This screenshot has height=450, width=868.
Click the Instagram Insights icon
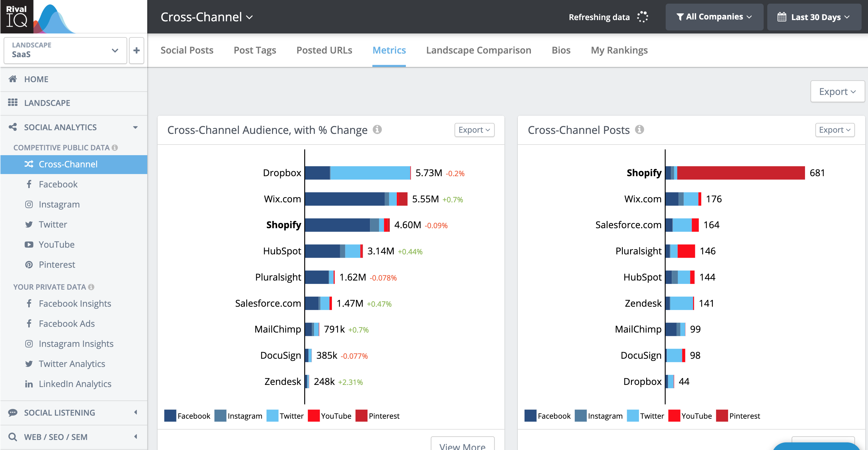pyautogui.click(x=29, y=344)
